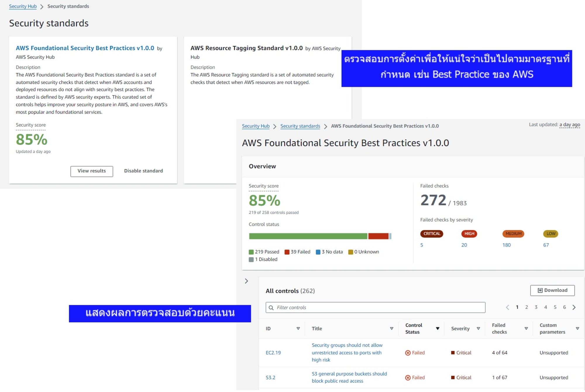Click the green Passed segment of control status bar
The image size is (585, 392).
(308, 236)
